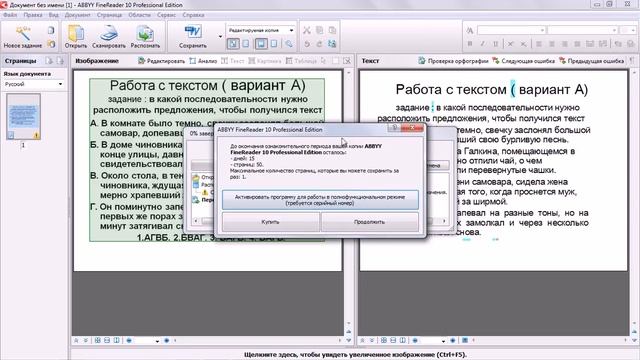The width and height of the screenshot is (640, 360).
Task: Click the Undo arrow icon in main toolbar
Action: (x=307, y=44)
